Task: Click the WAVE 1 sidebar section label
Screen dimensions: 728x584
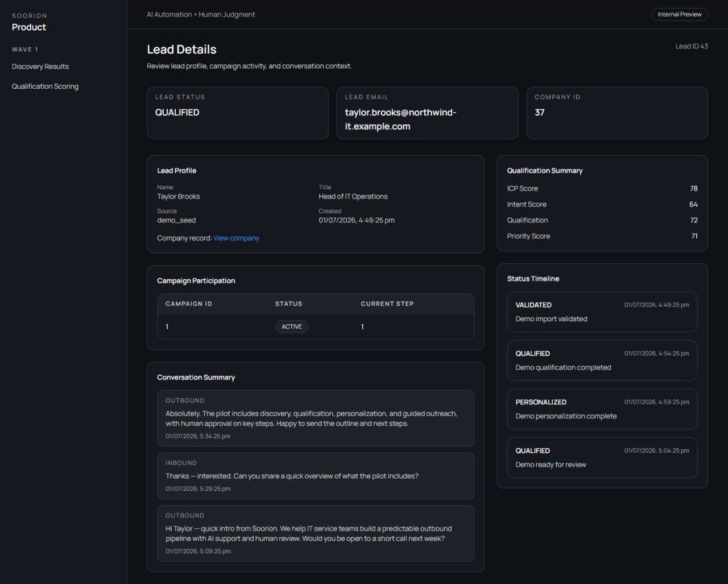Action: (x=25, y=49)
